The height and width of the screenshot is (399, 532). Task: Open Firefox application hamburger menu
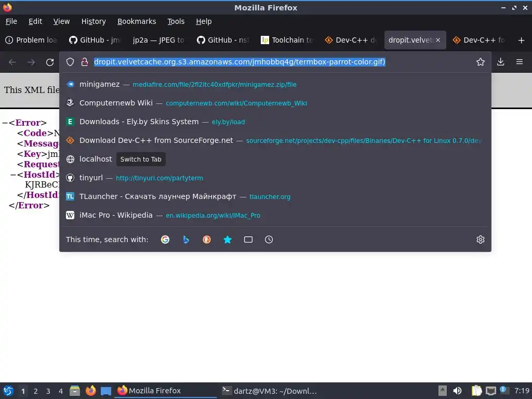520,62
